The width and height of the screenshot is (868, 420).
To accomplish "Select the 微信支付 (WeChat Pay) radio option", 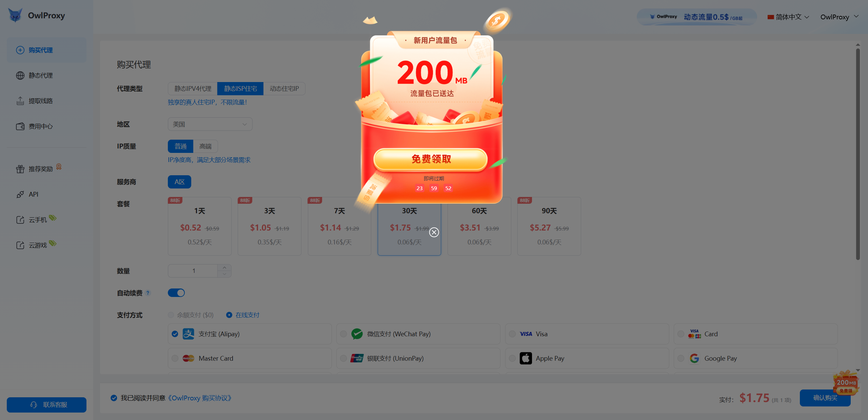I will 343,334.
